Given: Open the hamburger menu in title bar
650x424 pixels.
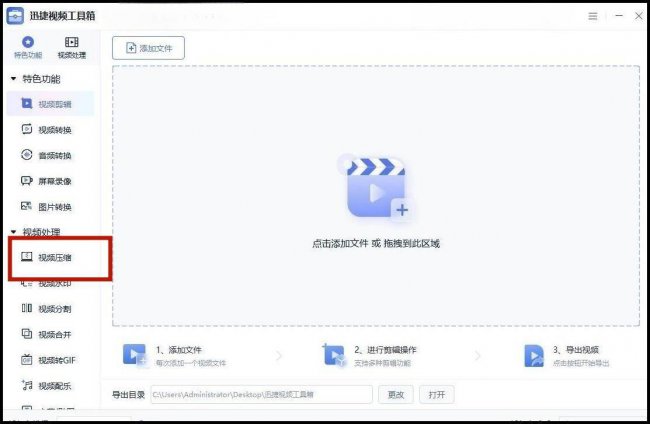Looking at the screenshot, I should [593, 16].
